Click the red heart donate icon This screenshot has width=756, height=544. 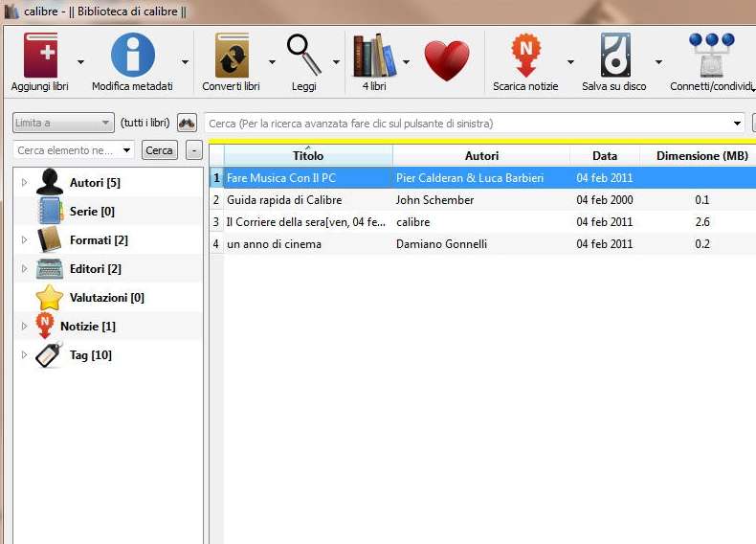pyautogui.click(x=447, y=60)
